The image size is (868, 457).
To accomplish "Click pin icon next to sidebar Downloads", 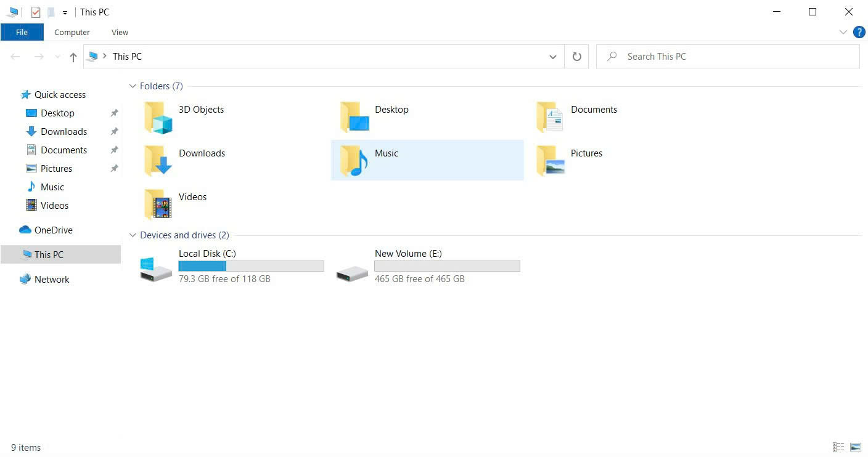I will pos(114,132).
